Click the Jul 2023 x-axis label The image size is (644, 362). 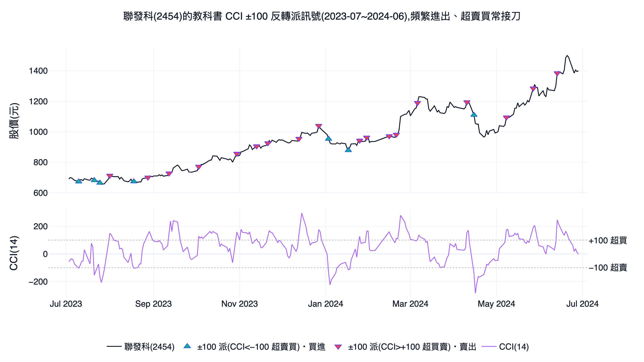(66, 304)
